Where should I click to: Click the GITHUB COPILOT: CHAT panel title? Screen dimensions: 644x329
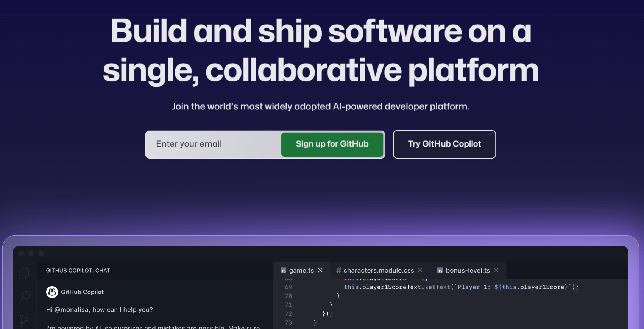tap(78, 271)
